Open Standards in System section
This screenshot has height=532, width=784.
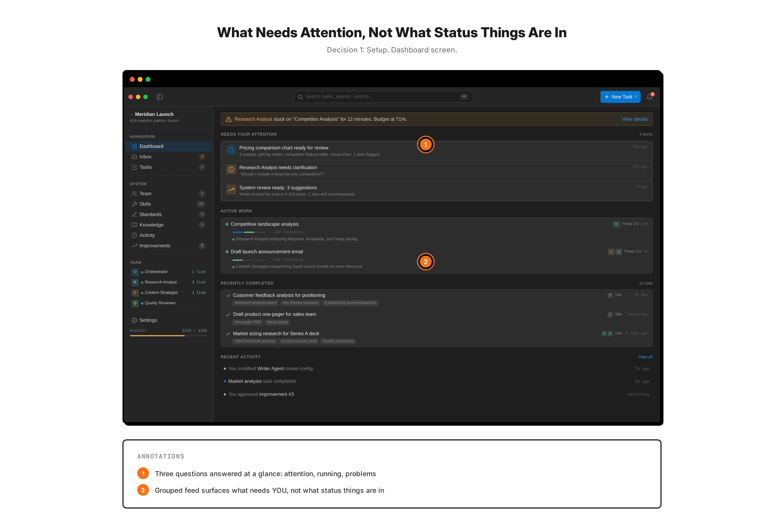coord(168,215)
